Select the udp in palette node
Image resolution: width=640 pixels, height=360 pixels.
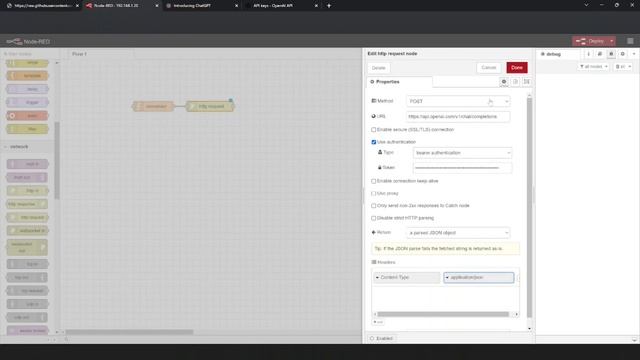point(27,304)
